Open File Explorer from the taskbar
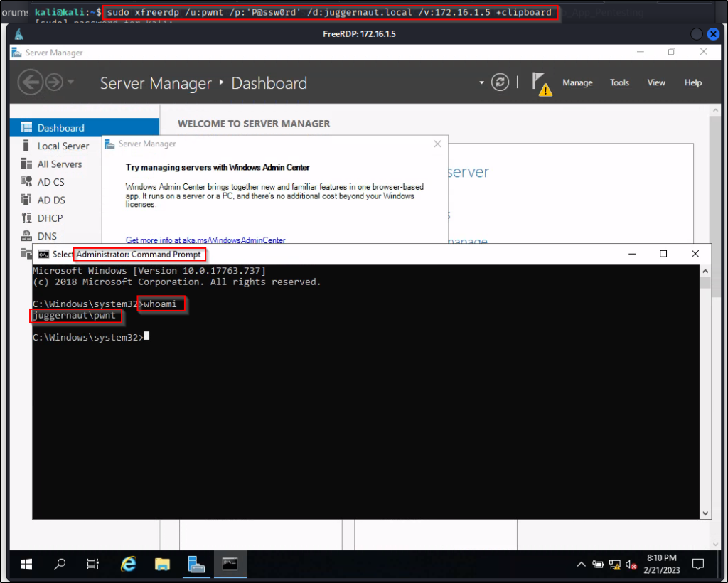Image resolution: width=728 pixels, height=583 pixels. click(163, 565)
